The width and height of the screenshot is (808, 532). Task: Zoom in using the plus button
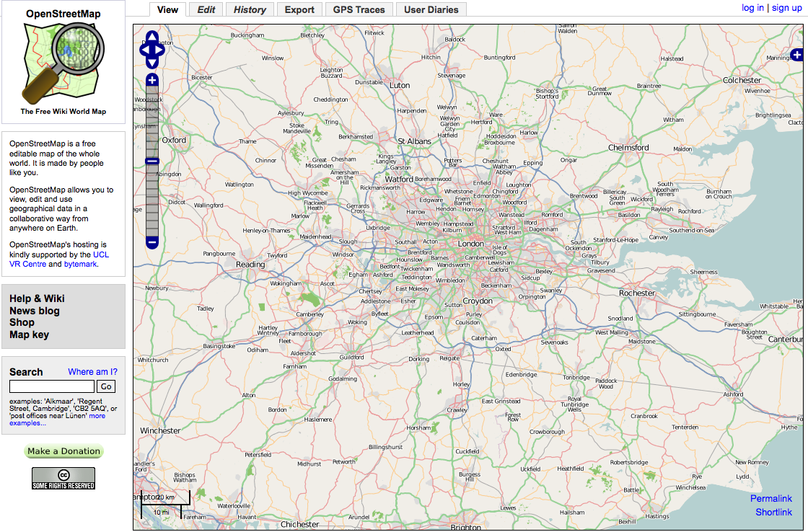click(152, 80)
